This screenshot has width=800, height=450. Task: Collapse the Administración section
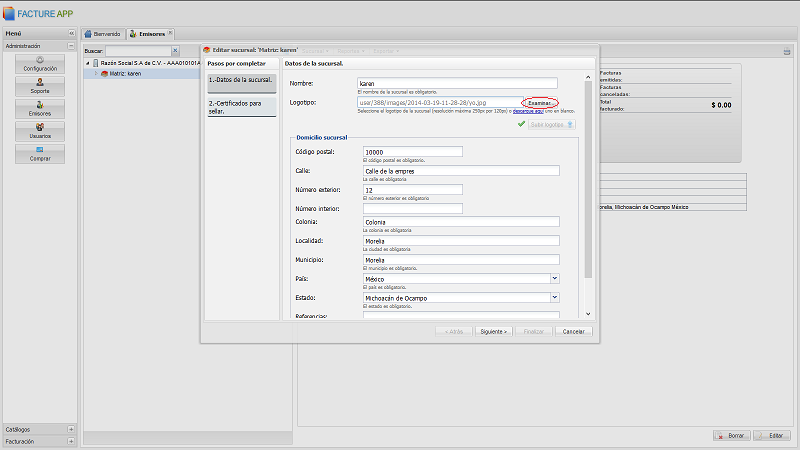pos(71,46)
